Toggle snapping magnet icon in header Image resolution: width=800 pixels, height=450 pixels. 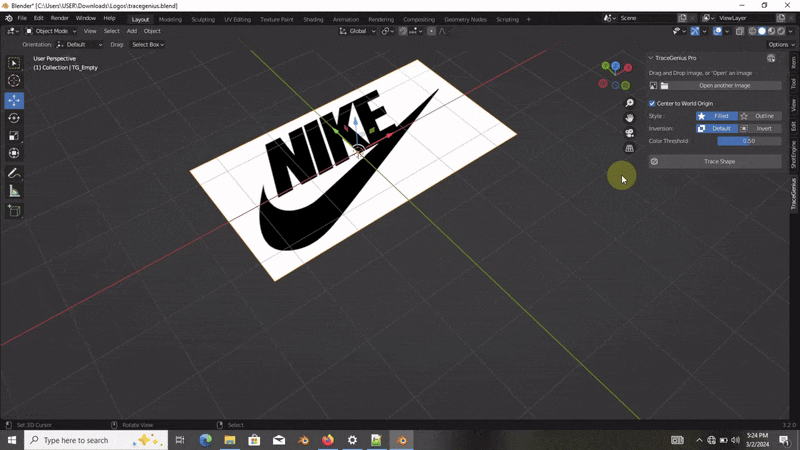(403, 31)
